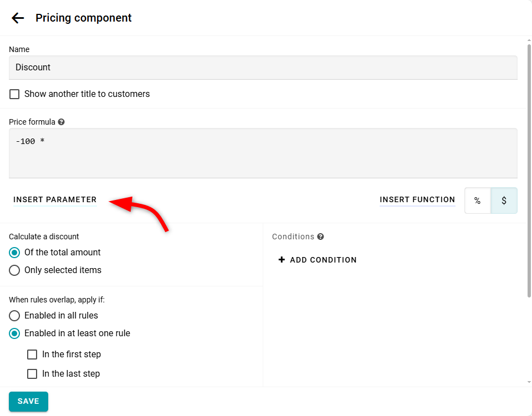The width and height of the screenshot is (532, 416).
Task: Click the plus icon beside Add Condition
Action: coord(282,260)
